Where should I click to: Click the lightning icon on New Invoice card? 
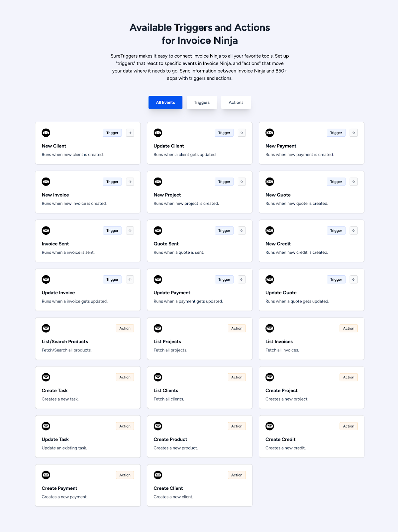130,182
